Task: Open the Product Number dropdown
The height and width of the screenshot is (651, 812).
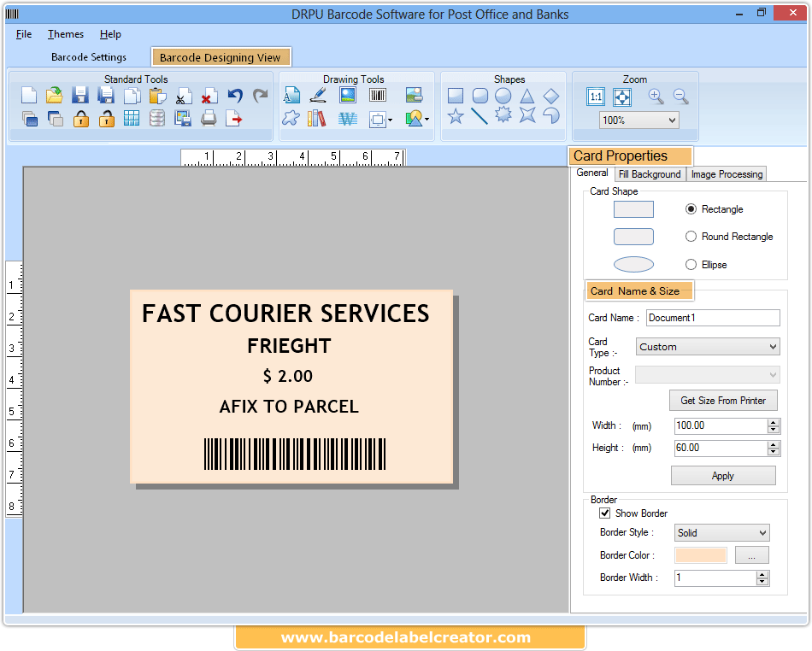Action: (x=708, y=375)
